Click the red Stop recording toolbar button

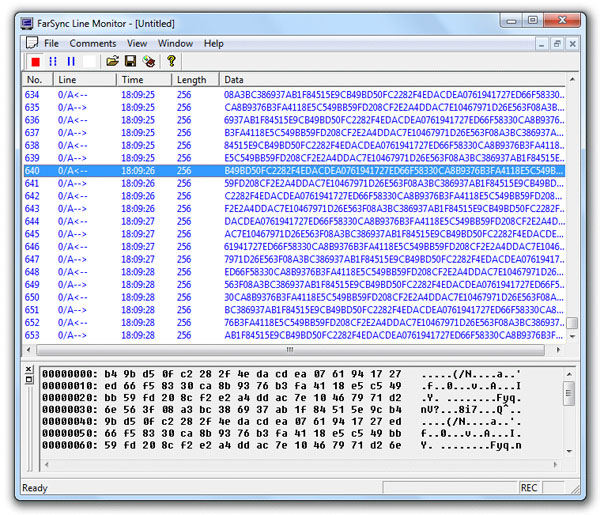tap(36, 62)
